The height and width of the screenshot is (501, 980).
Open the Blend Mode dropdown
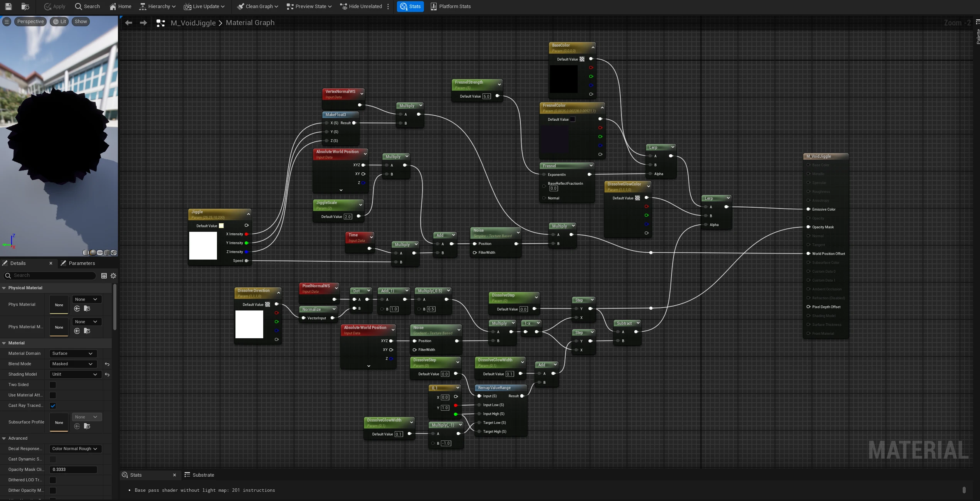click(x=73, y=364)
